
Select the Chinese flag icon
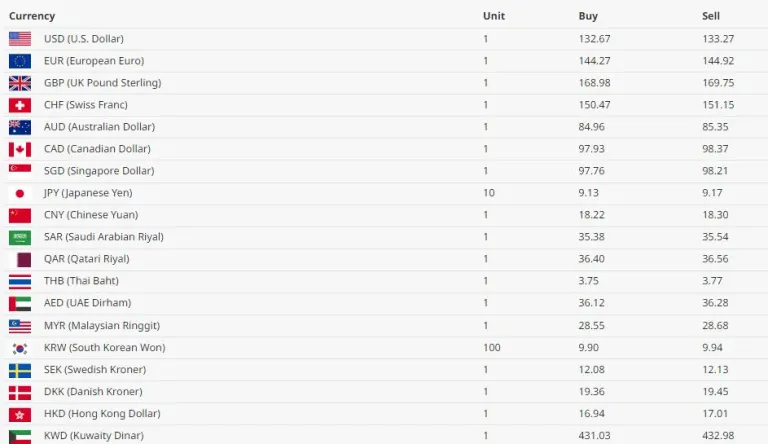[20, 215]
